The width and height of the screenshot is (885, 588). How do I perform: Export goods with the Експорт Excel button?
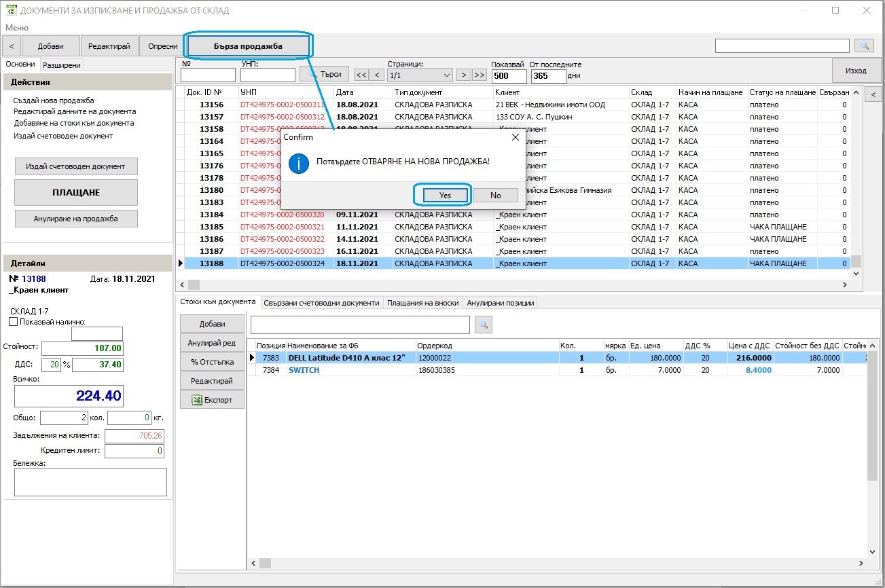[212, 400]
